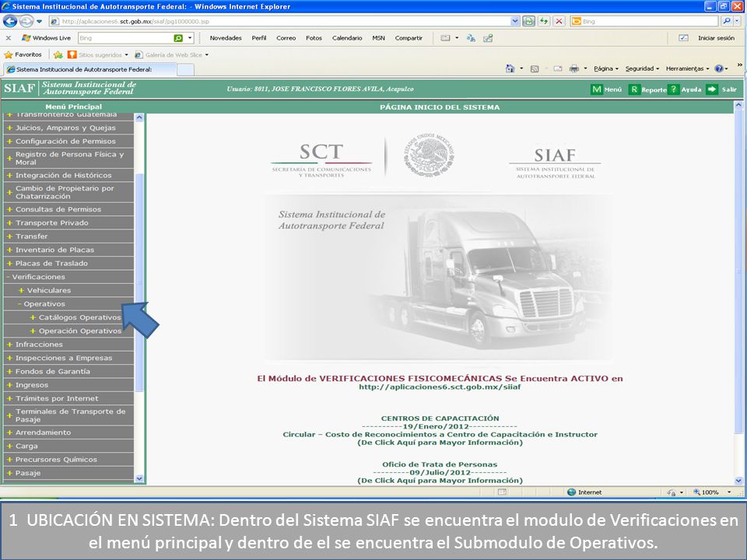Expand Juicios, Amparos y Quejas menu item
This screenshot has height=560, width=747.
tap(68, 128)
